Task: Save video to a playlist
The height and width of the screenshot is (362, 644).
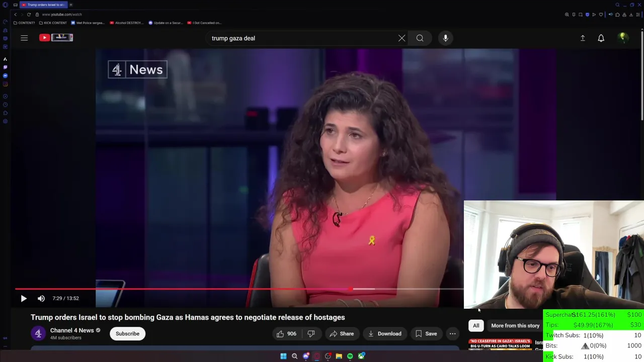Action: click(x=426, y=334)
